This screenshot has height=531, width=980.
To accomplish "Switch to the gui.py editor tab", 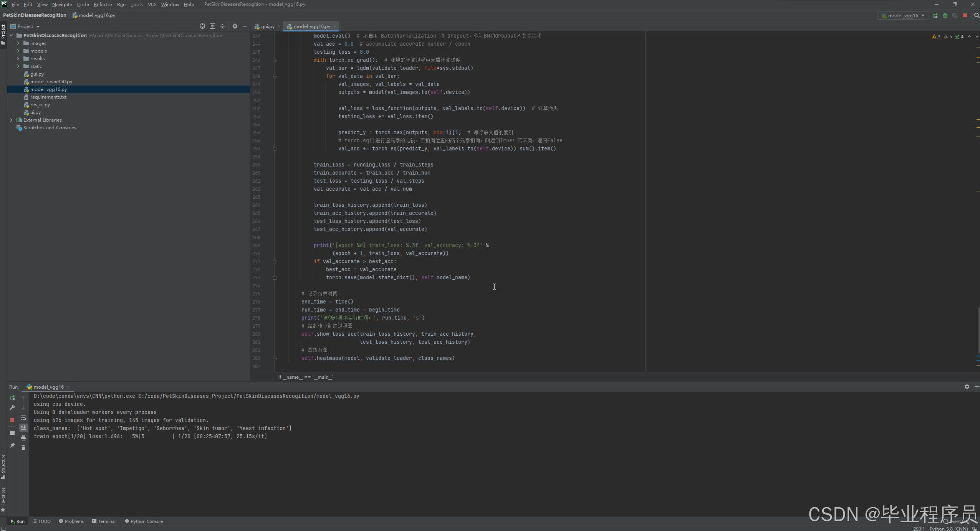I will (x=267, y=26).
